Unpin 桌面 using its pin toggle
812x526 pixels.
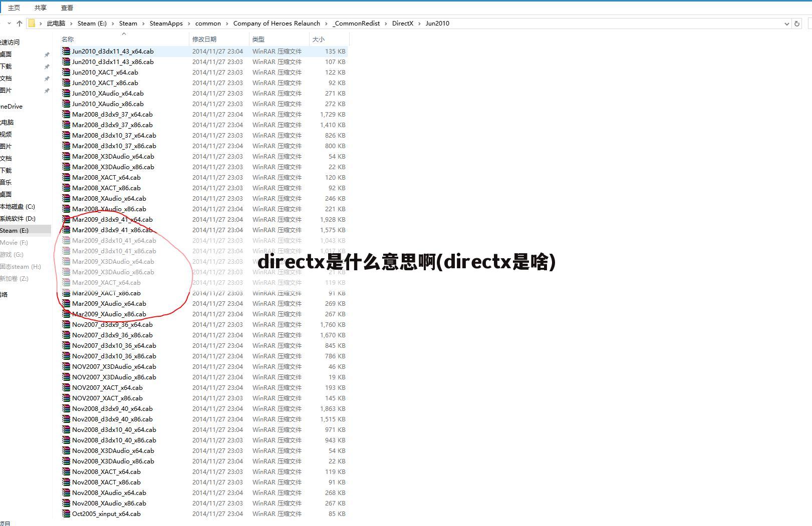coord(47,54)
